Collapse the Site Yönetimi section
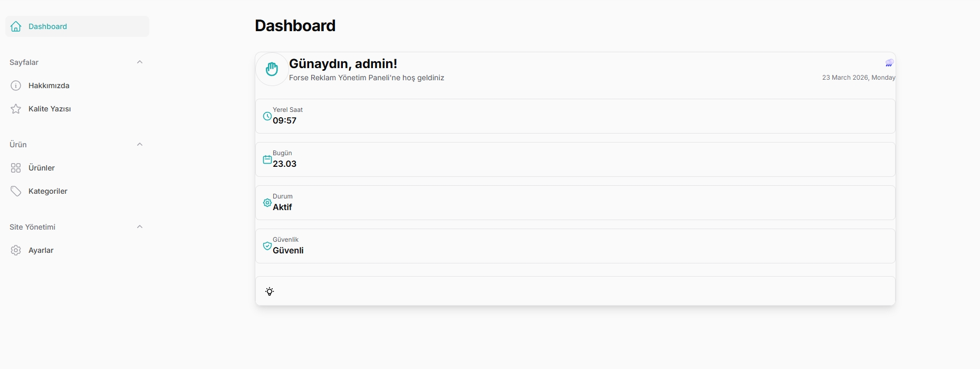This screenshot has height=369, width=980. tap(140, 227)
